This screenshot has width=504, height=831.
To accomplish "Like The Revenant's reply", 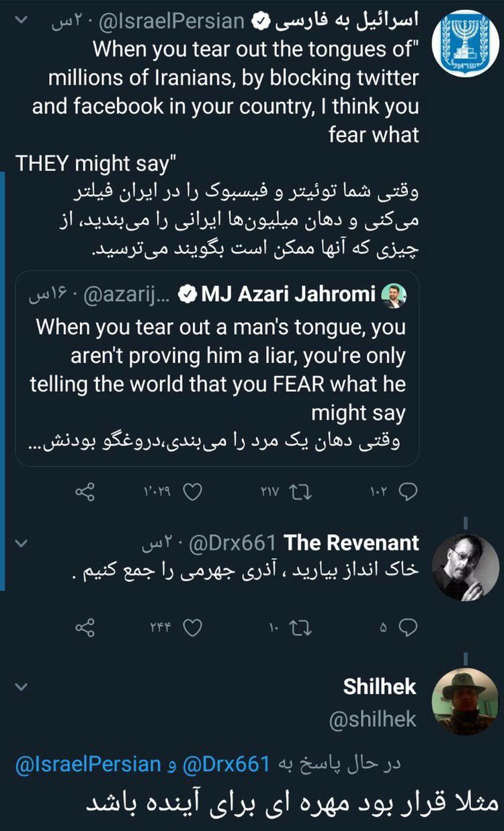I will click(x=192, y=628).
